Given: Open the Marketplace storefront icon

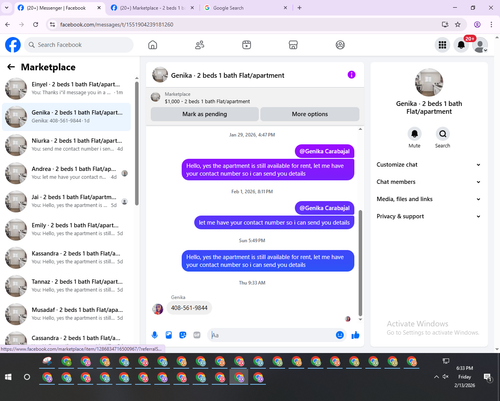Looking at the screenshot, I should click(x=293, y=45).
